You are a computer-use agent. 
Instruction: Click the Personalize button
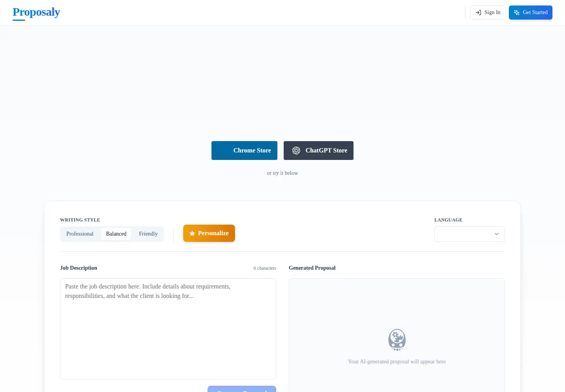point(209,233)
